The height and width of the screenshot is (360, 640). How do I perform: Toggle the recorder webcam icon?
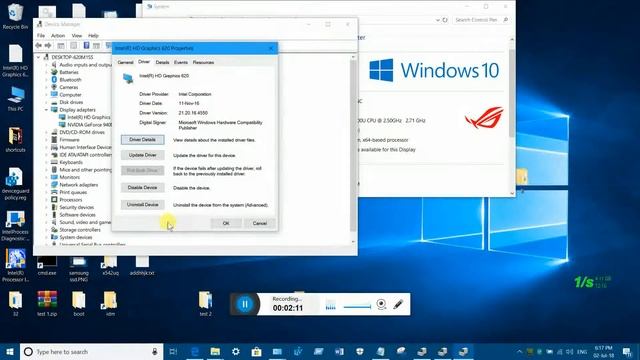381,304
